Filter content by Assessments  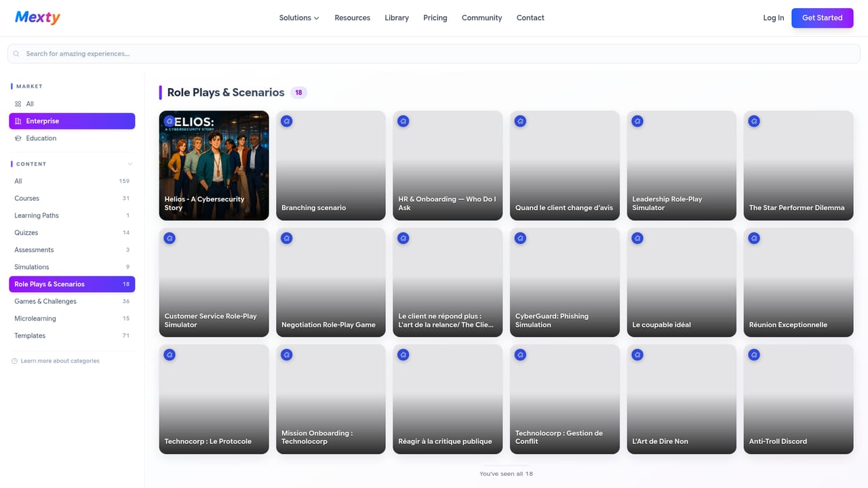(x=72, y=250)
